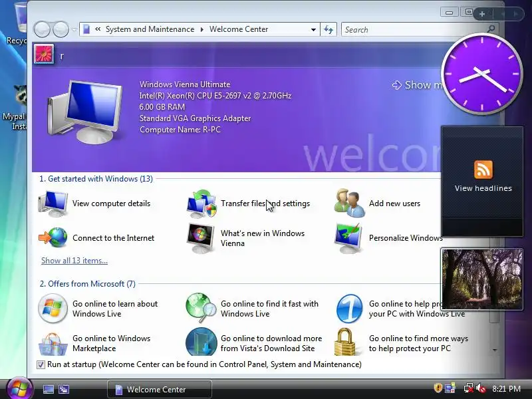Open Personalize Windows item
The height and width of the screenshot is (399, 532).
click(x=388, y=238)
